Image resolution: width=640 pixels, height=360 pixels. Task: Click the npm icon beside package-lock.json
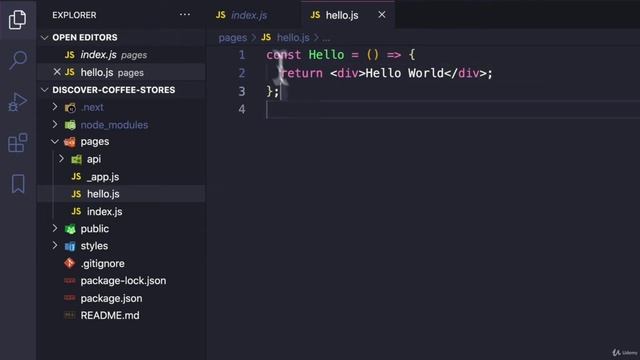70,280
